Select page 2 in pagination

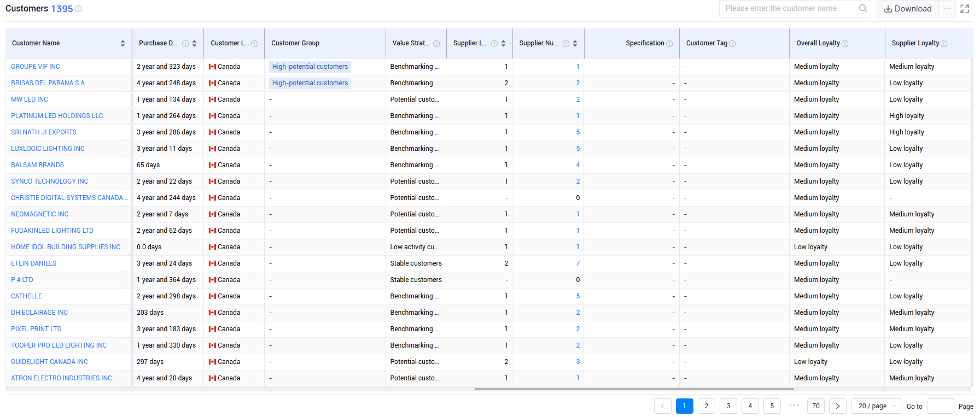707,406
